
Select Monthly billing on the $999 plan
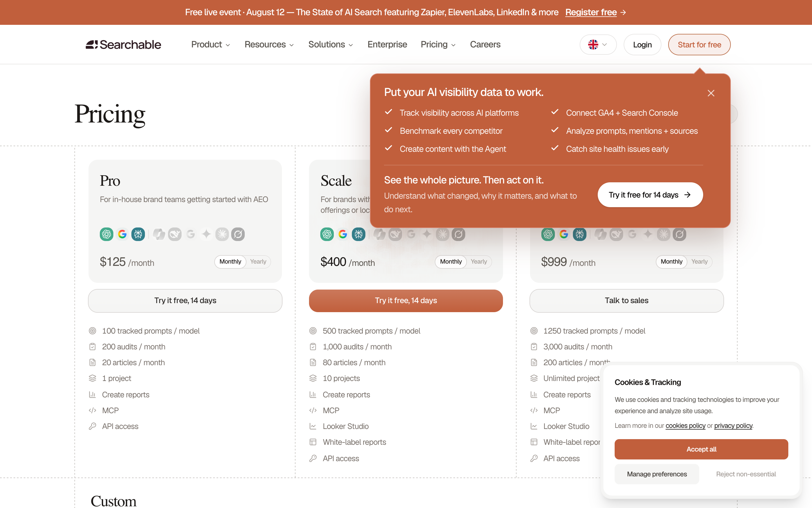[x=672, y=262]
